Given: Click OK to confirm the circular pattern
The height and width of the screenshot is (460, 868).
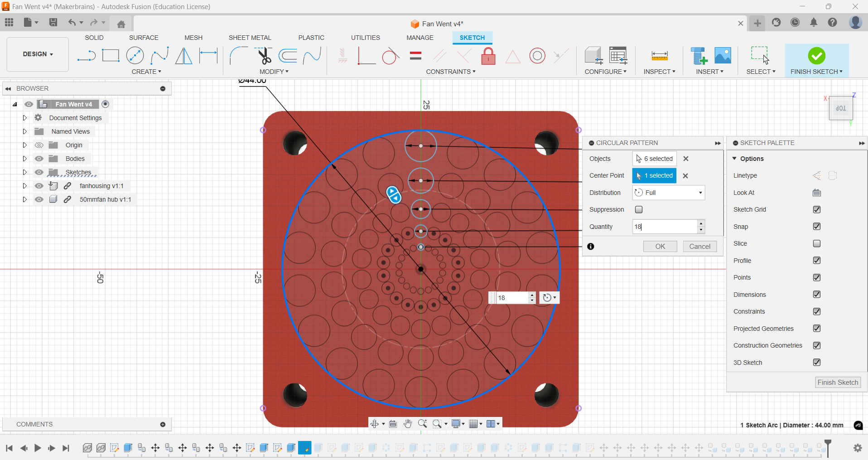Looking at the screenshot, I should click(x=660, y=246).
